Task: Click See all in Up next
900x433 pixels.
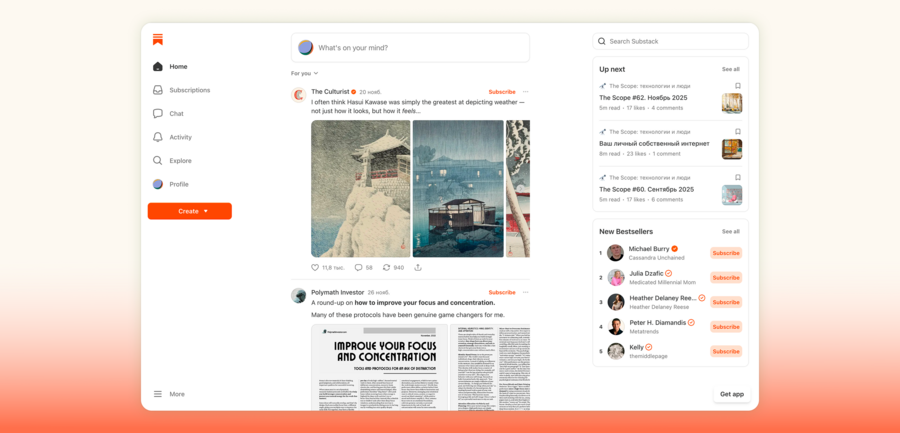Action: pos(731,69)
